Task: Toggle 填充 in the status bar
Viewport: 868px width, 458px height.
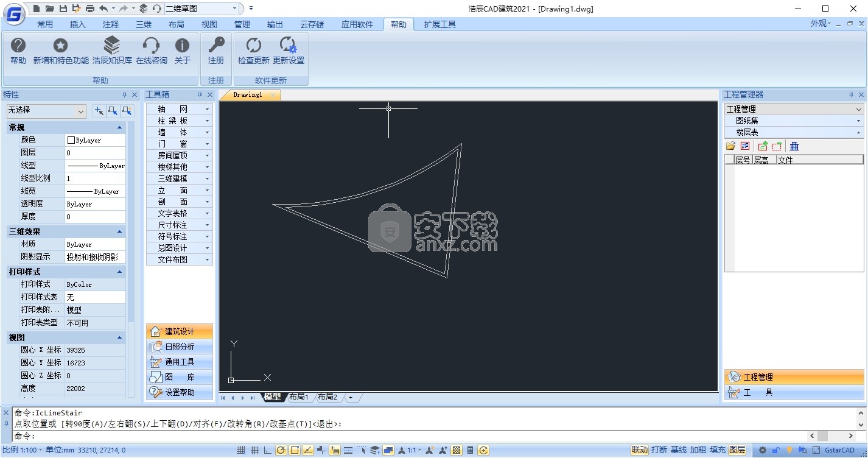Action: pos(718,450)
